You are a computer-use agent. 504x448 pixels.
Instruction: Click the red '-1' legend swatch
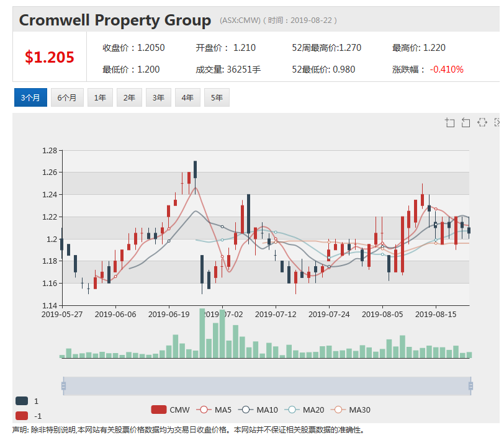[21, 414]
